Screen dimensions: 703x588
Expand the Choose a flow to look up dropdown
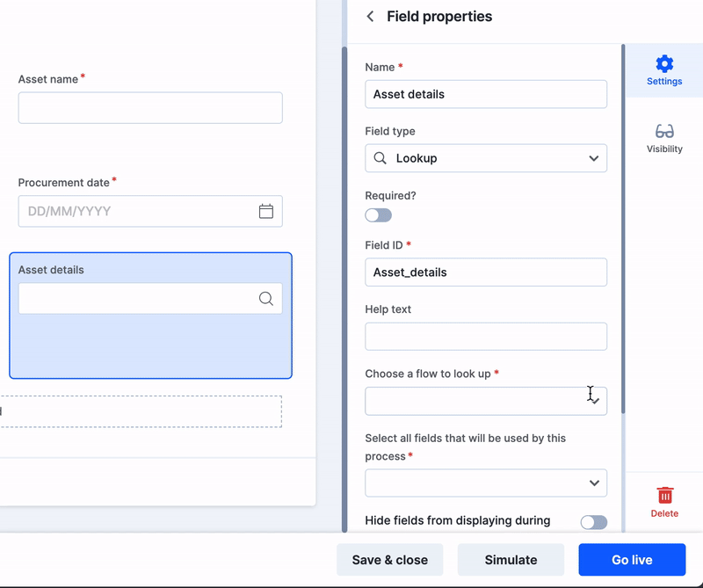pos(486,401)
